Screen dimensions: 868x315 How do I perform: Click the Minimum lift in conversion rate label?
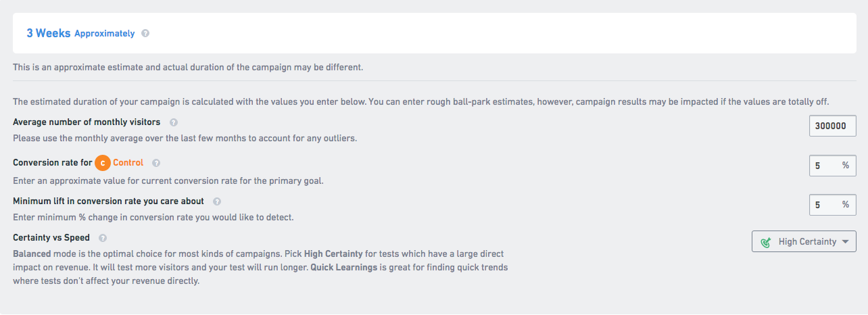click(108, 201)
